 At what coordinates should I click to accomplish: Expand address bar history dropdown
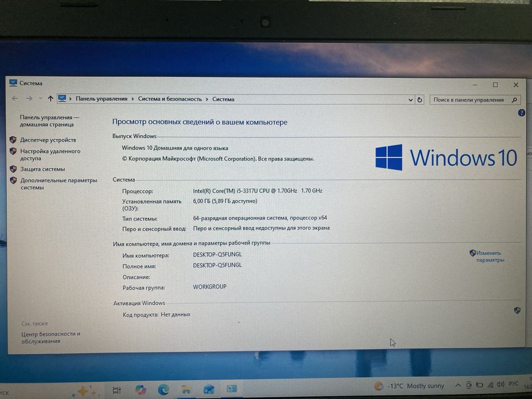click(410, 100)
